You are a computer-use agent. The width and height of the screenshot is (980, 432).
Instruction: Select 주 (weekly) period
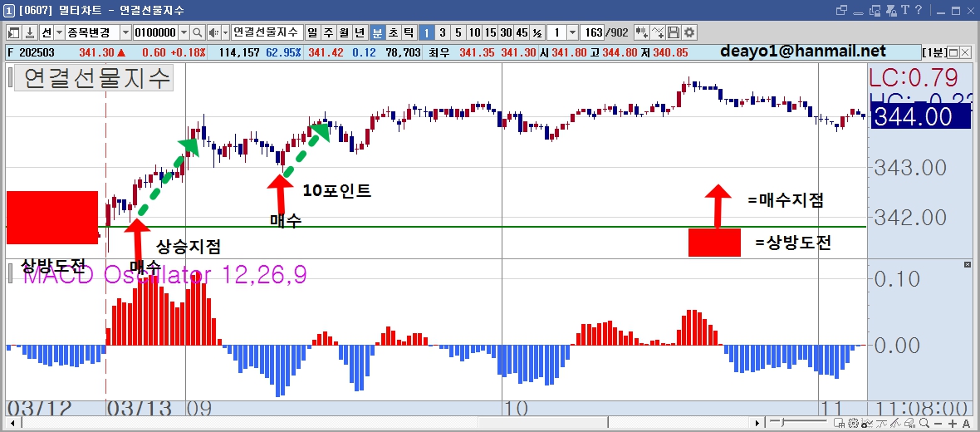pos(328,32)
